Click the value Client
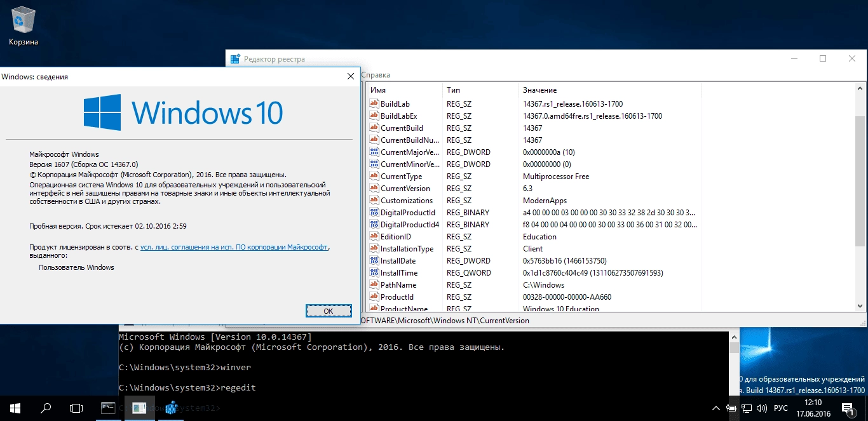The image size is (868, 421). [x=532, y=248]
